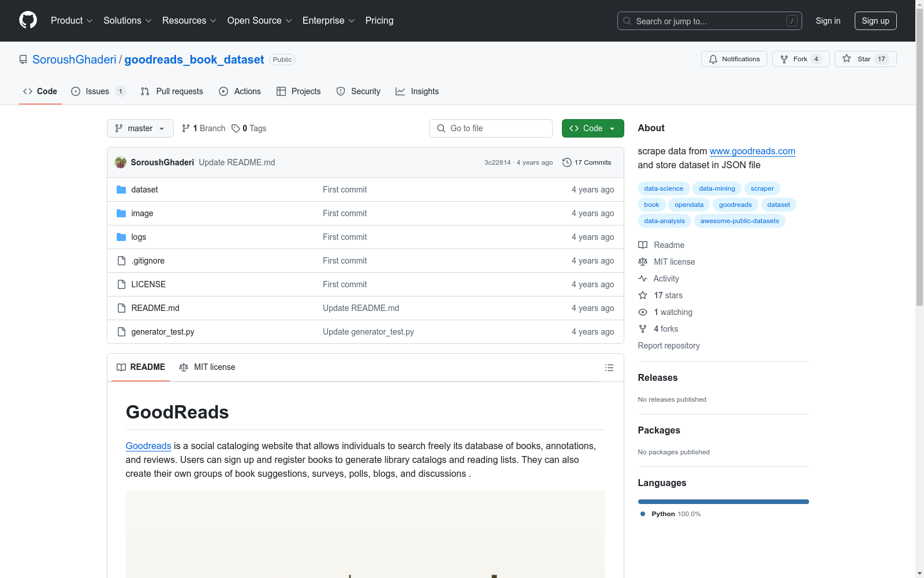Star the goodreads_book_dataset repository
The height and width of the screenshot is (578, 924).
[x=865, y=59]
